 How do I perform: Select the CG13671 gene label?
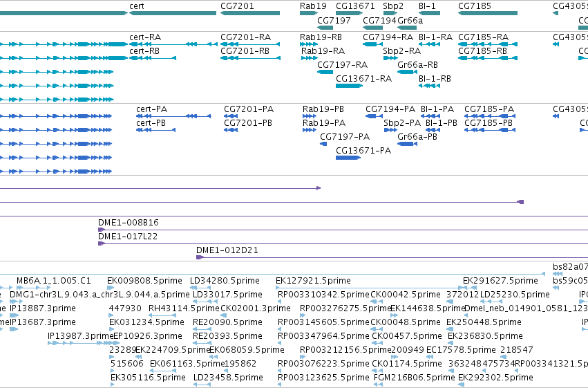355,6
